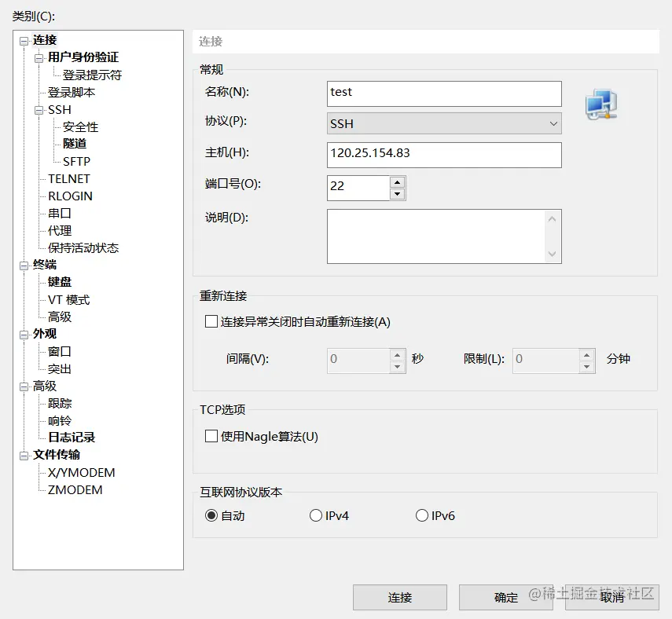Screen dimensions: 672x619
Task: Select the 键盘 settings entry
Action: [x=60, y=281]
